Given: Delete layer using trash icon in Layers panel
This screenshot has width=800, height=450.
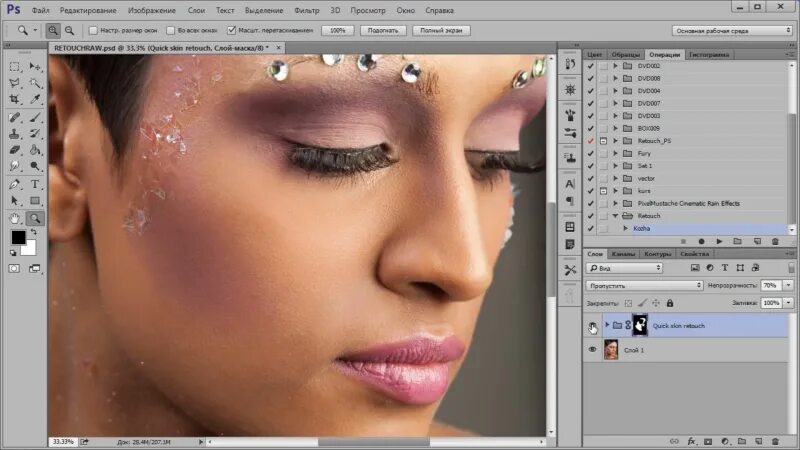Looking at the screenshot, I should click(775, 441).
